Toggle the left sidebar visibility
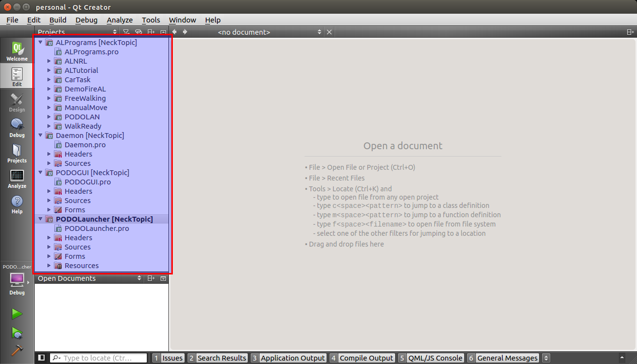This screenshot has width=637, height=364. [x=41, y=358]
